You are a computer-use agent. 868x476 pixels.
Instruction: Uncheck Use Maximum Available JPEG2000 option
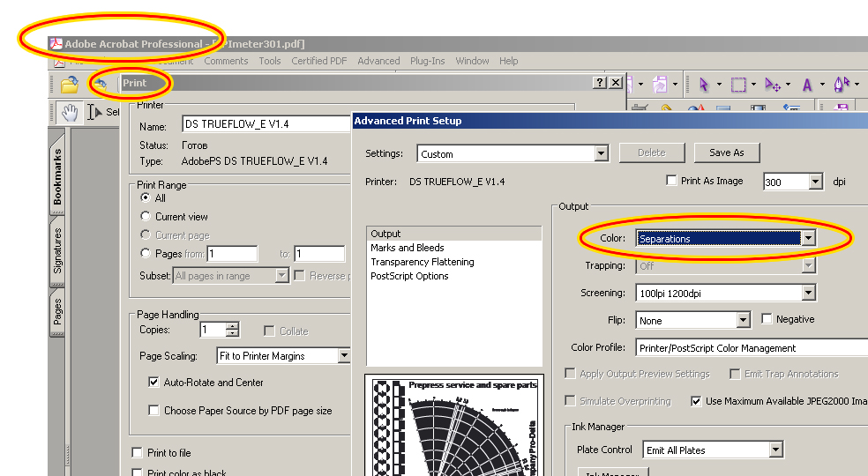(696, 401)
